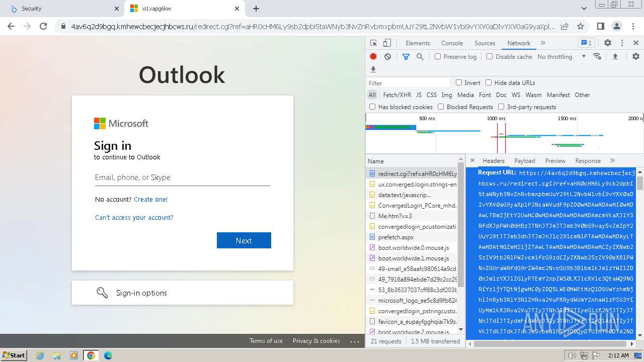
Task: Open Terms of use link
Action: [x=266, y=341]
